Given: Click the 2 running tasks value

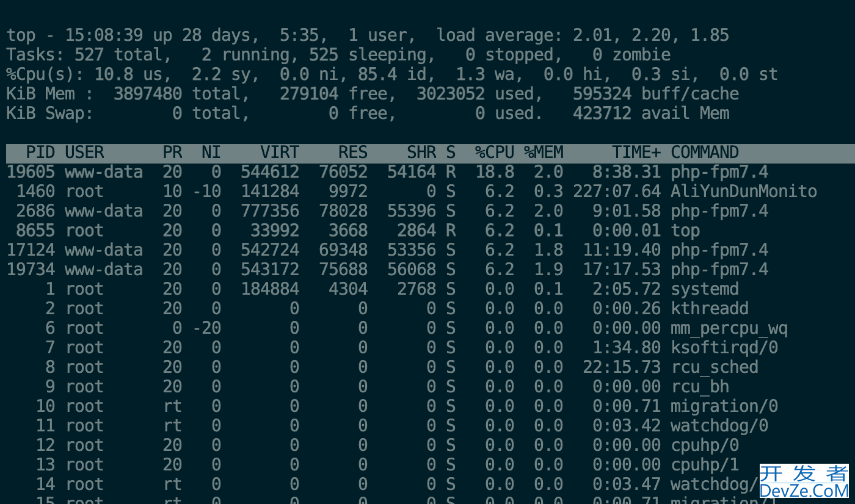Looking at the screenshot, I should pos(206,55).
